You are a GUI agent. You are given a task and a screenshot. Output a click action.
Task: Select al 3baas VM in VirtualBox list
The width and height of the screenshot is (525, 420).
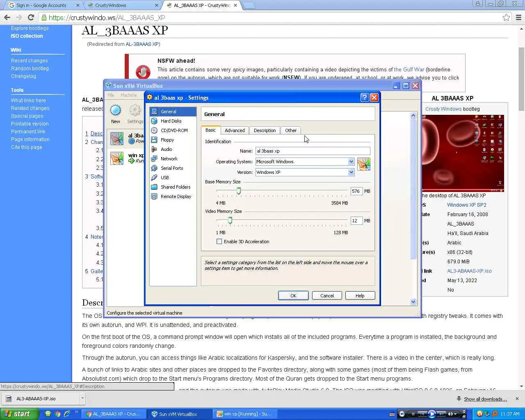coord(126,138)
